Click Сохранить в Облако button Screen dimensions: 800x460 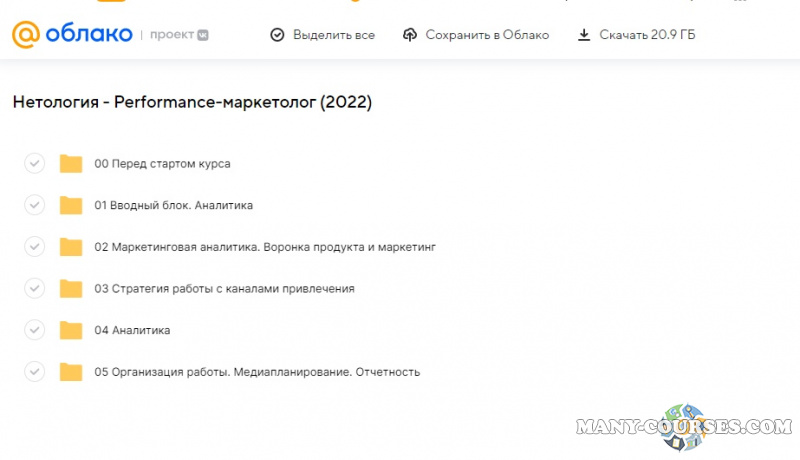pos(487,35)
